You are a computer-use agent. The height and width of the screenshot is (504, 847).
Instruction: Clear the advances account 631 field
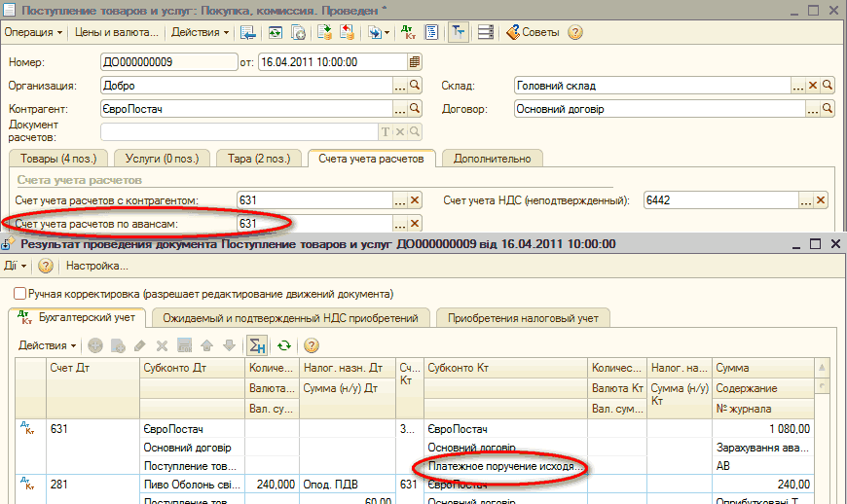tap(415, 225)
